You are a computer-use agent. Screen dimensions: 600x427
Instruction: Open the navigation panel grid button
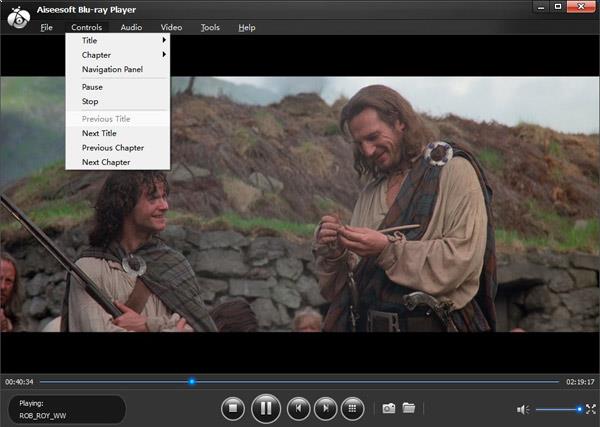click(x=352, y=409)
